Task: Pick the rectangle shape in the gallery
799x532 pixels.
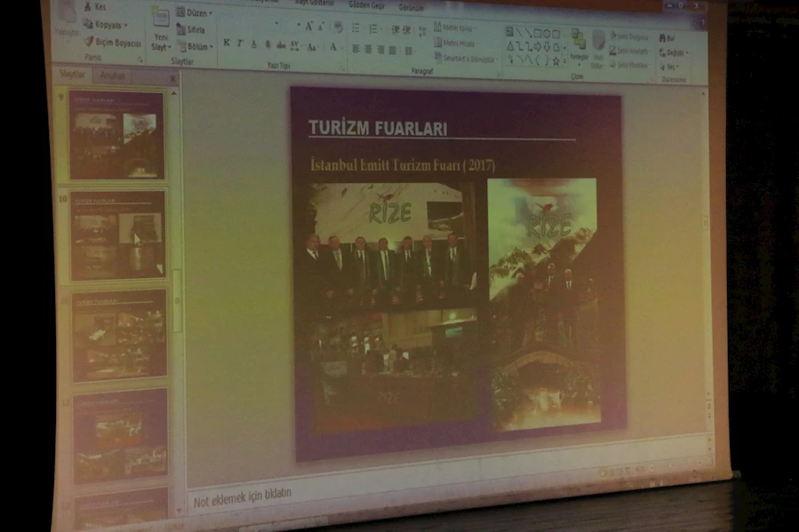Action: point(538,34)
